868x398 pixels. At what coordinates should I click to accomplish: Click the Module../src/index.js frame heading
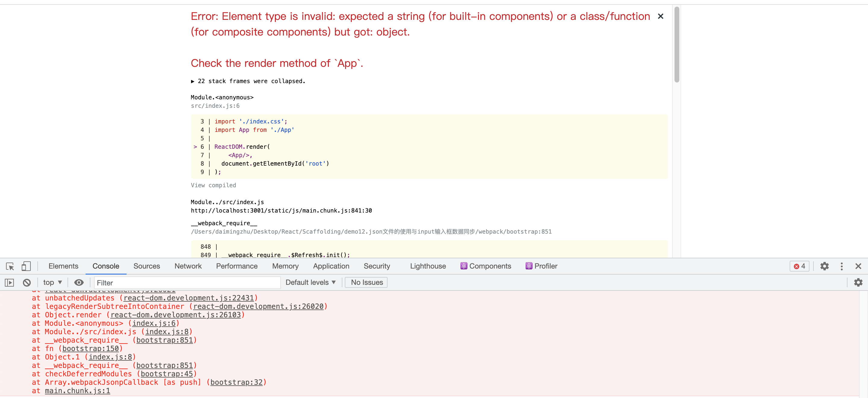coord(227,202)
